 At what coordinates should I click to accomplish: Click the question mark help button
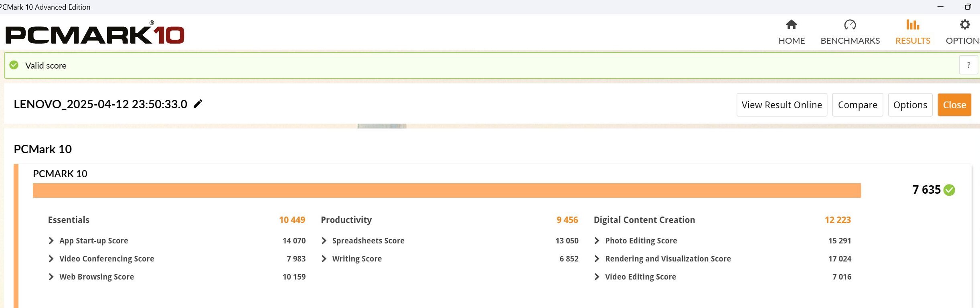point(969,65)
